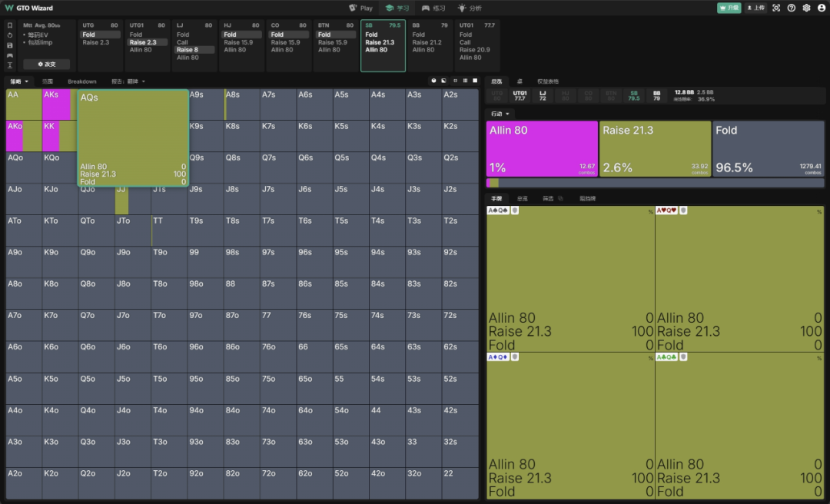Toggle the % display on A♦Q♦ card
The height and width of the screenshot is (504, 830).
click(651, 359)
